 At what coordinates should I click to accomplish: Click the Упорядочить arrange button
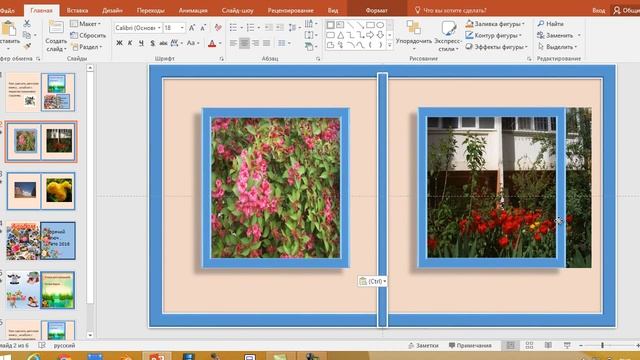point(414,35)
